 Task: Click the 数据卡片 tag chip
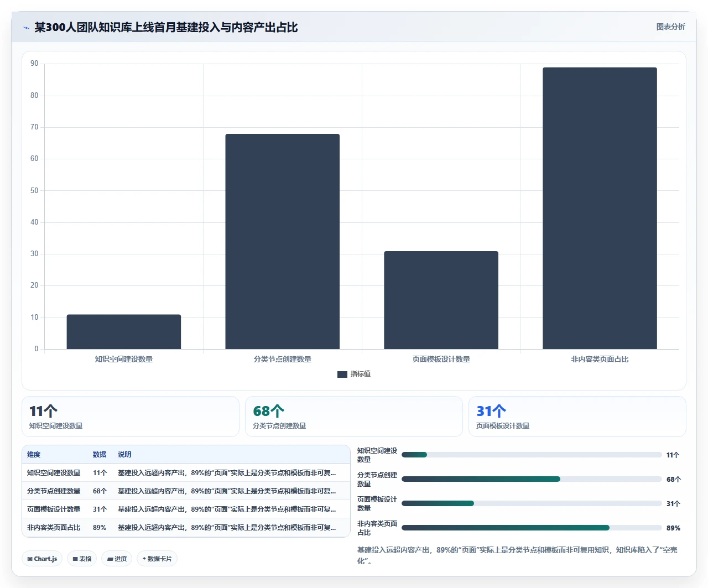157,559
